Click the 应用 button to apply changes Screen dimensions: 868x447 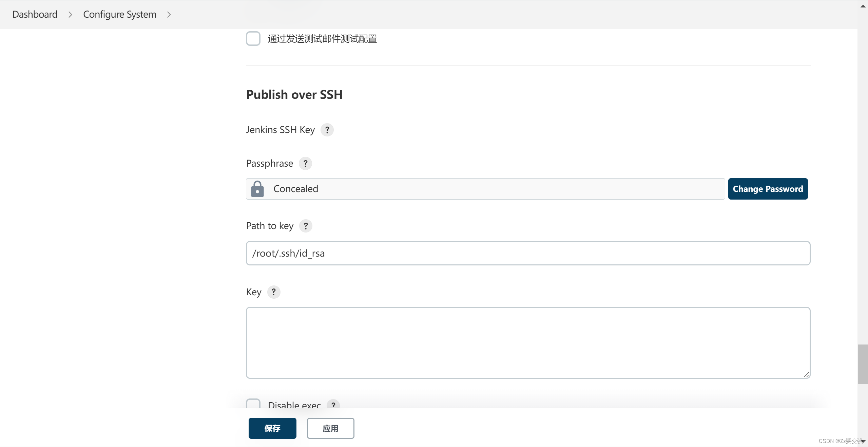tap(330, 428)
